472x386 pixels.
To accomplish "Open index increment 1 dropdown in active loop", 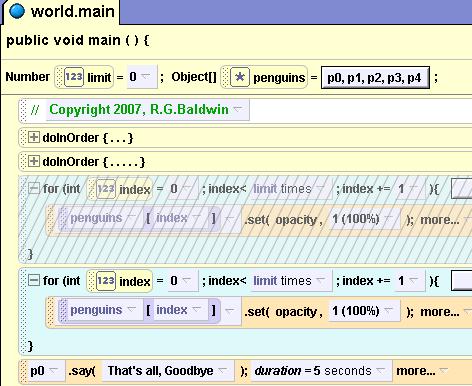I will pos(409,281).
